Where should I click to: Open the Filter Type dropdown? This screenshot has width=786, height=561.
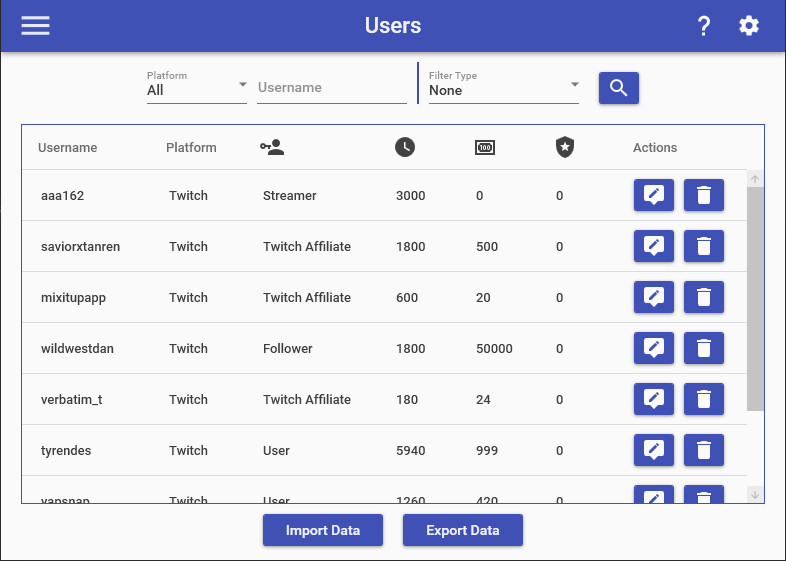pos(503,88)
